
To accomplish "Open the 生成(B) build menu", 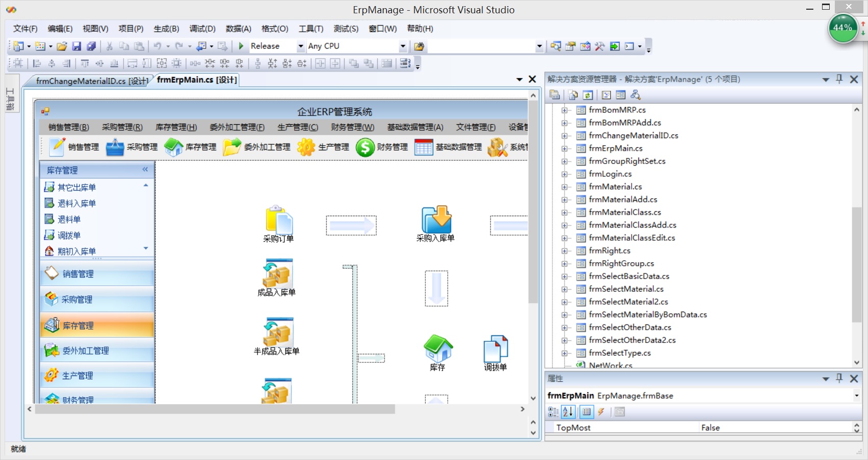I will click(166, 29).
